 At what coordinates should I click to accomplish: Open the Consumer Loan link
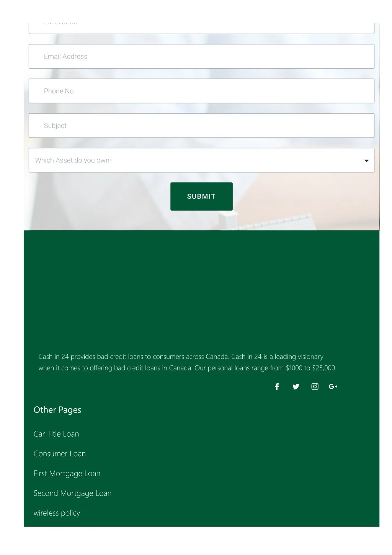point(60,453)
